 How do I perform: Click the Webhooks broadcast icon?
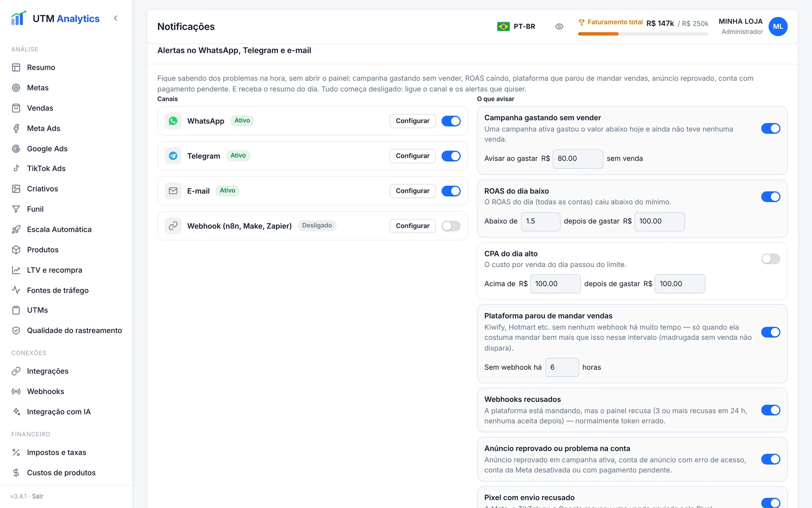tap(16, 391)
